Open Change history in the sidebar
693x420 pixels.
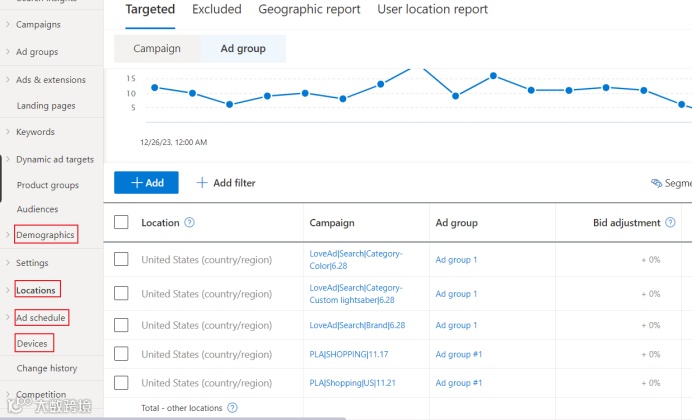(47, 368)
